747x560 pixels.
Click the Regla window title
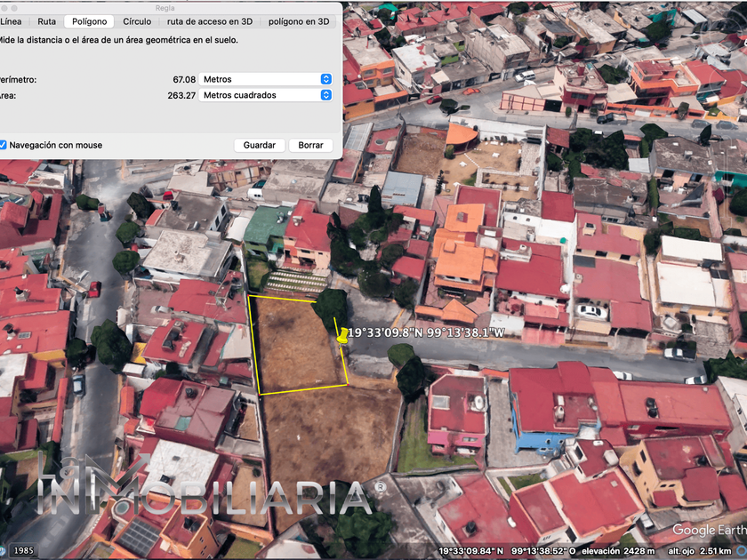point(165,8)
